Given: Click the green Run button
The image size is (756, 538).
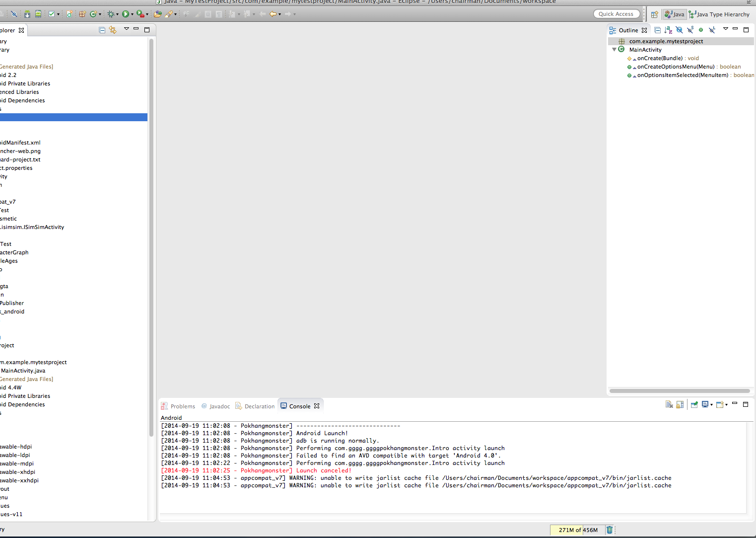Looking at the screenshot, I should pos(126,14).
